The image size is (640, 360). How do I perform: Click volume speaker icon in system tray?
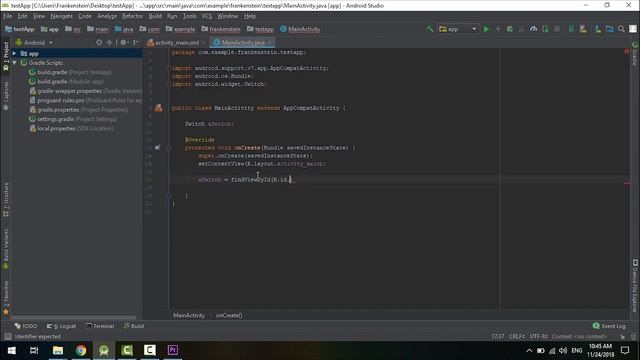pos(563,351)
